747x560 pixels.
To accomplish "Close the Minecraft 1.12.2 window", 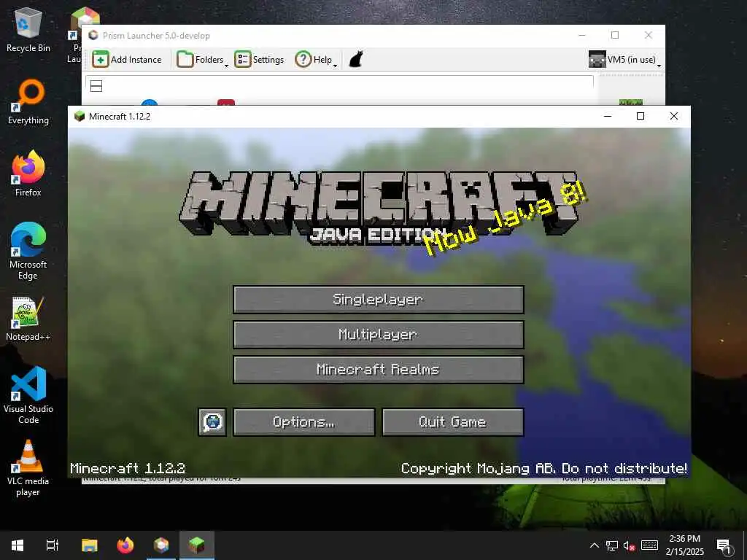I will [x=673, y=116].
